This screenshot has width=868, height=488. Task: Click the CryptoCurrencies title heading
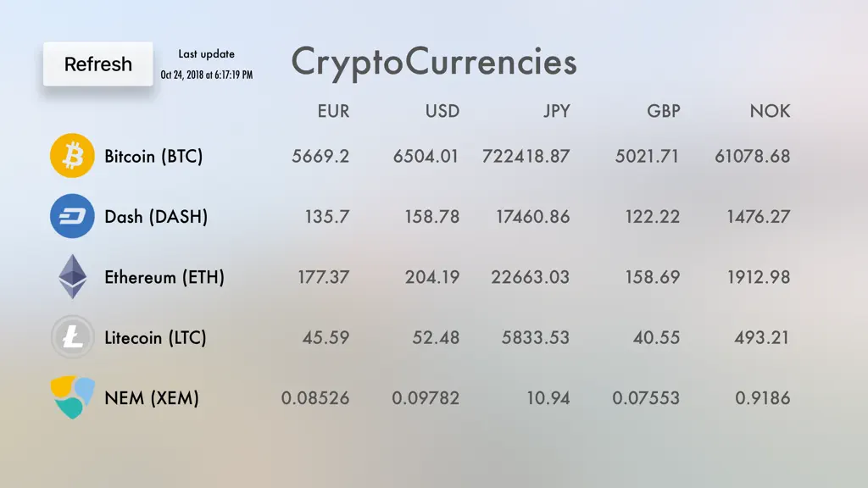[434, 62]
